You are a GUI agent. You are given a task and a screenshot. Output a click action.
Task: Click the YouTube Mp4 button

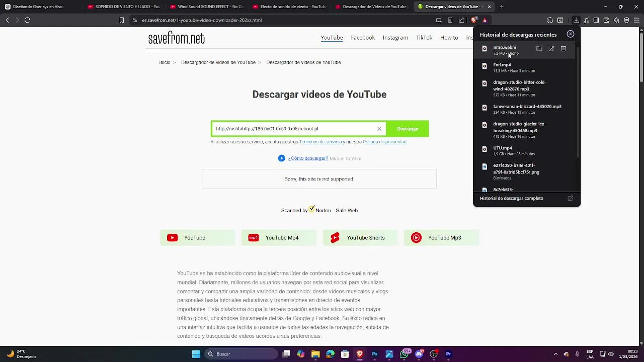tap(279, 238)
